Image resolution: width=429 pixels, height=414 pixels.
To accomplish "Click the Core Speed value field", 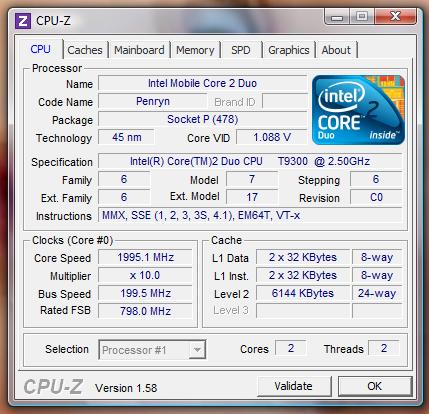I will (x=145, y=257).
